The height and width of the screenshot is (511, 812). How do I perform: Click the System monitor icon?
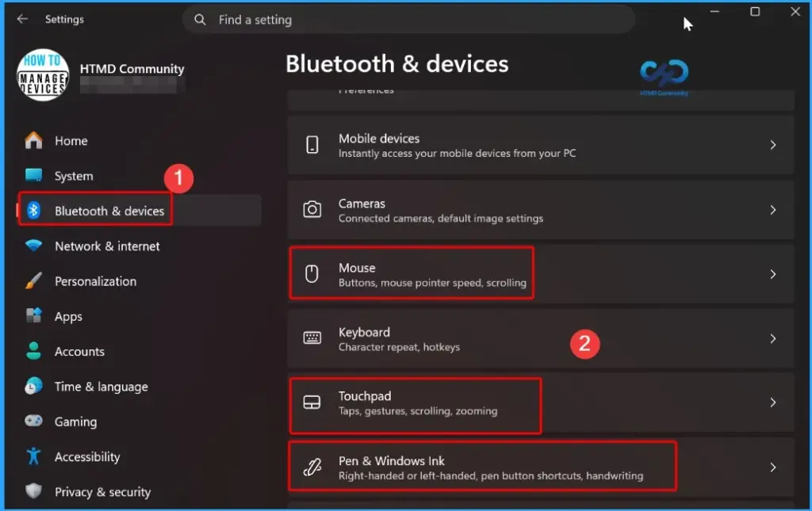[x=33, y=176]
